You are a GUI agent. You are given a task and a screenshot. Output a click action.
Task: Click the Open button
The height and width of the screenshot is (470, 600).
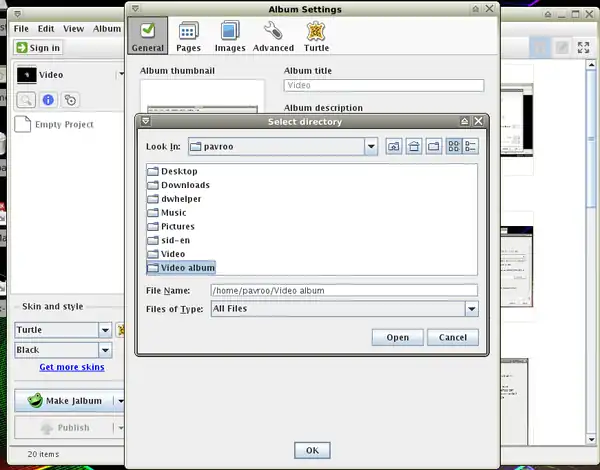397,337
